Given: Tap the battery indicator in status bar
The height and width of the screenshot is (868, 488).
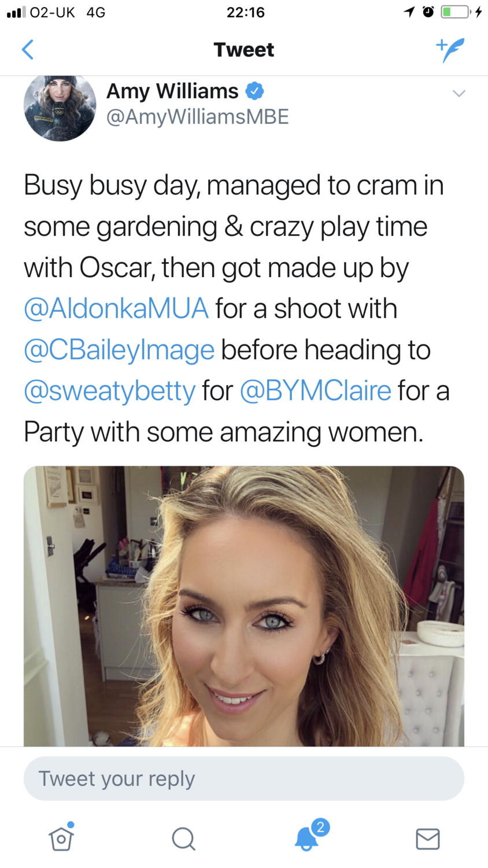Looking at the screenshot, I should tap(455, 12).
